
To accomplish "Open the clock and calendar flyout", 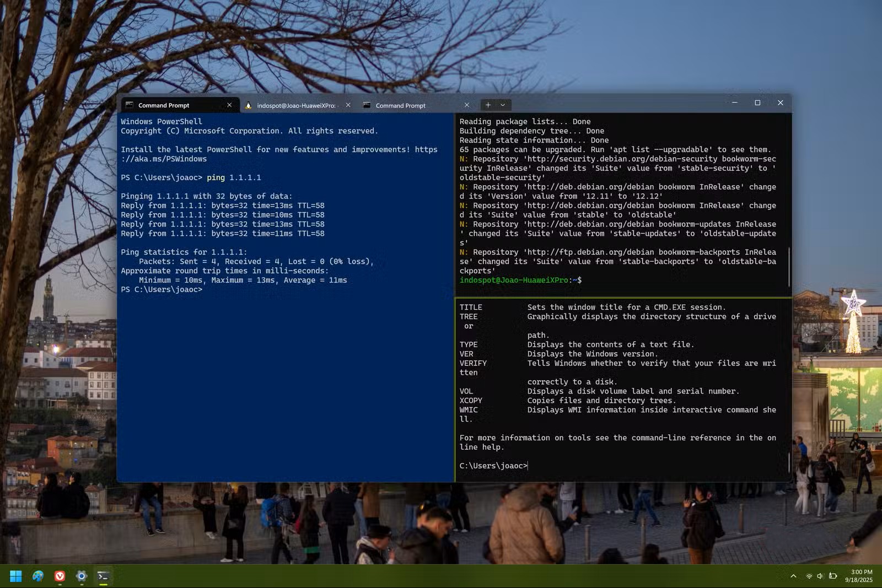I will [x=858, y=576].
